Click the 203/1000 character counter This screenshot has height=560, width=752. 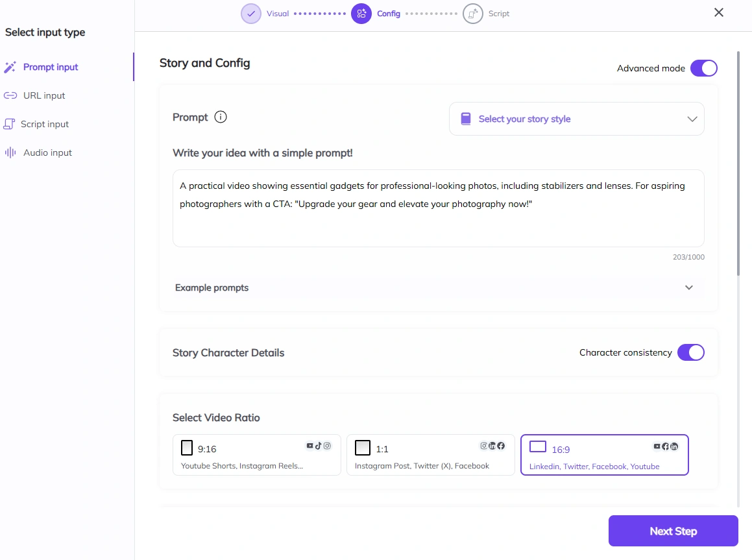click(x=688, y=257)
